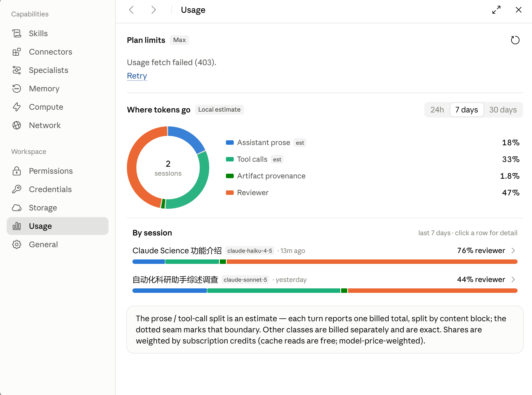This screenshot has width=532, height=395.
Task: Switch time range to 30 days
Action: tap(503, 110)
